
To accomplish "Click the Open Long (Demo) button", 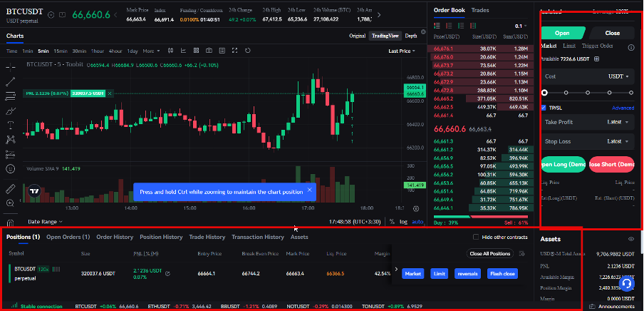I will click(x=563, y=164).
